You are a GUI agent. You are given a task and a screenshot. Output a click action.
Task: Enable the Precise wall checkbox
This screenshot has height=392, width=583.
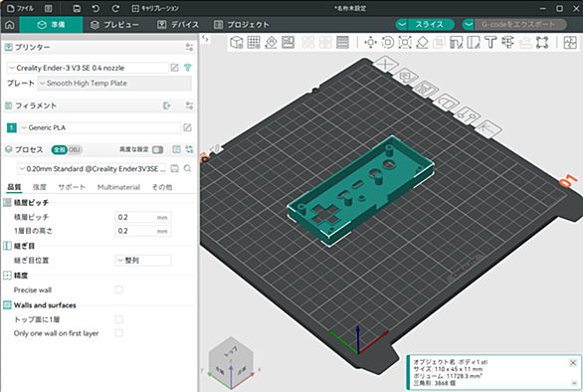pos(119,290)
